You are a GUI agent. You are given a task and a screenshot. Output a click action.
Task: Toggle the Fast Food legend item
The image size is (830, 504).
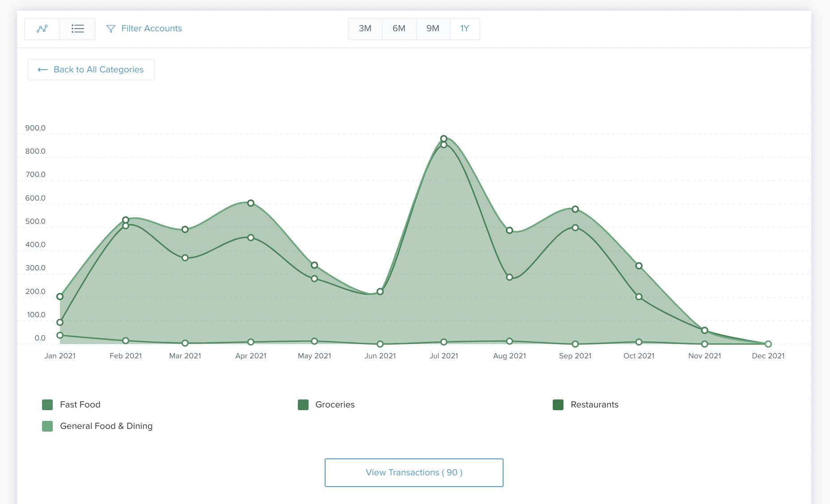tap(80, 404)
